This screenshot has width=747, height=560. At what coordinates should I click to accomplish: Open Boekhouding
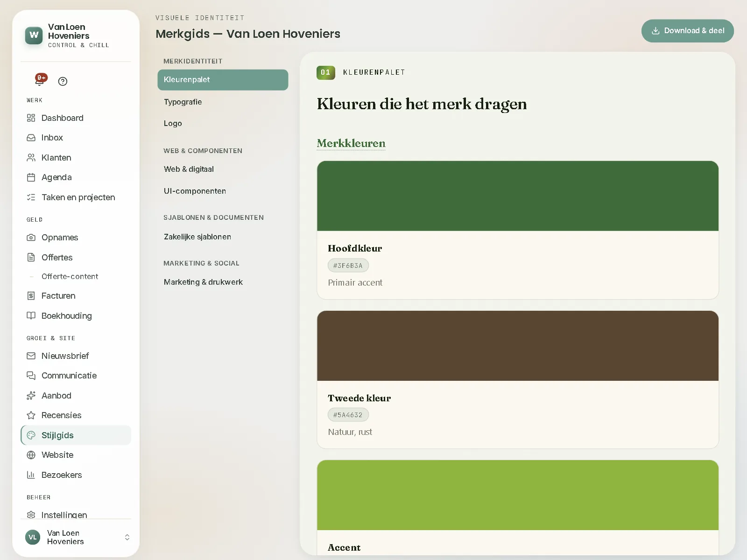tap(76, 316)
